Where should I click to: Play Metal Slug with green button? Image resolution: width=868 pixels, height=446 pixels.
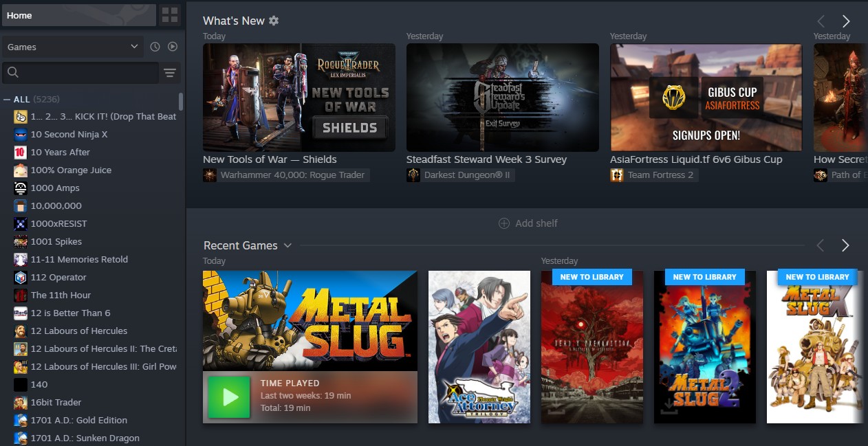230,397
